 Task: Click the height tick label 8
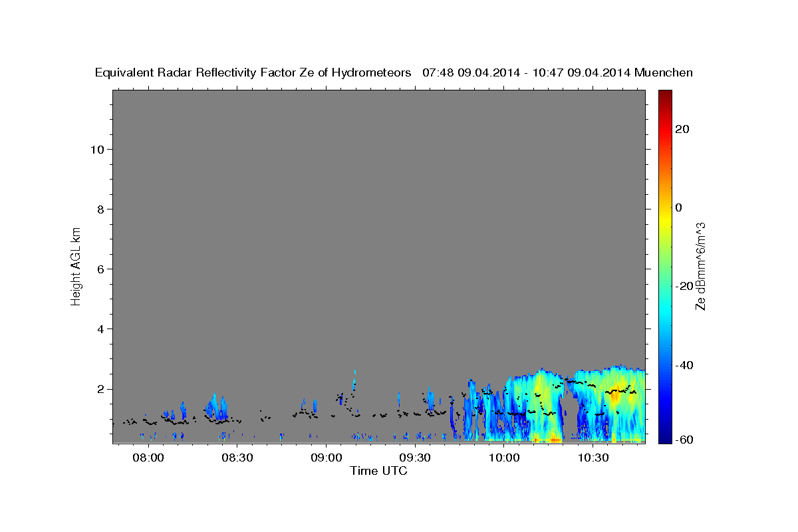click(x=100, y=209)
